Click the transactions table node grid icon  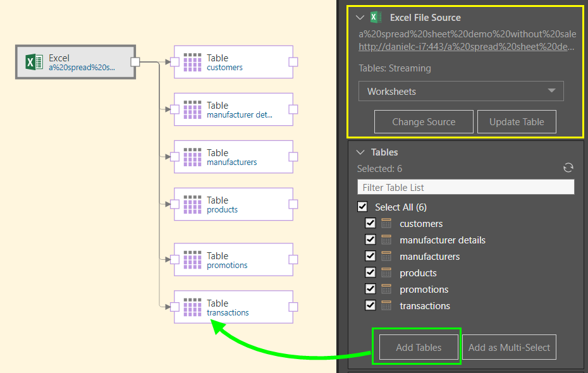[192, 307]
